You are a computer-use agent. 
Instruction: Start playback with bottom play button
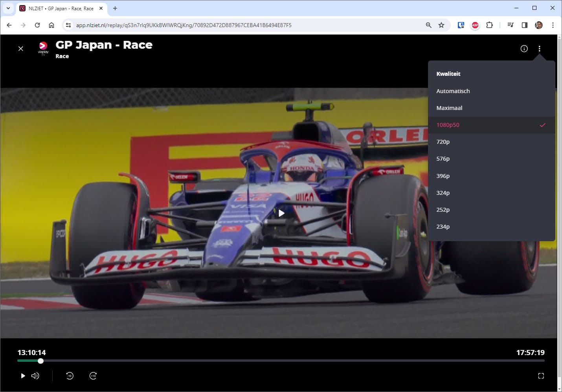pos(23,376)
